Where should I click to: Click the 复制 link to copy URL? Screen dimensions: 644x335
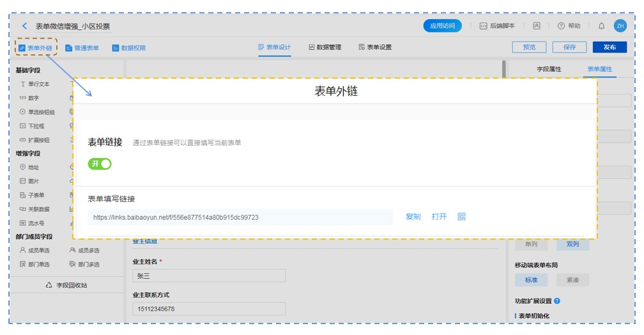[413, 217]
